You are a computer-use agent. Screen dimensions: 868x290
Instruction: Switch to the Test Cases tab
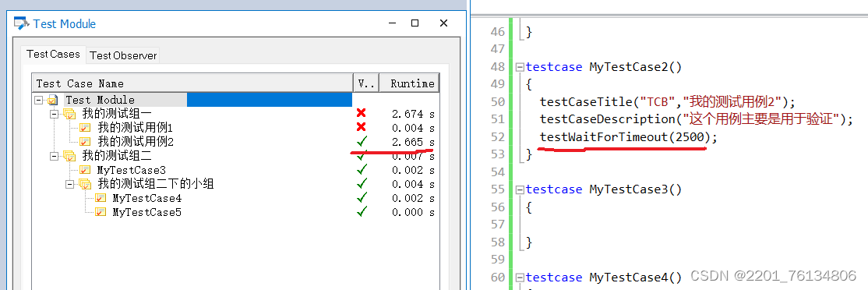(53, 55)
